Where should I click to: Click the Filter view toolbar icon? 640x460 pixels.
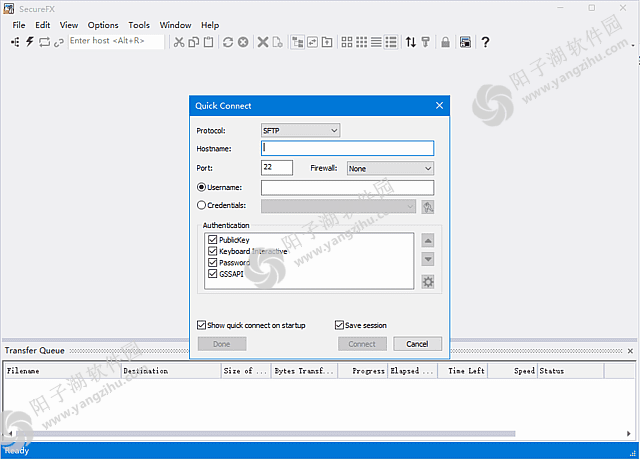(425, 42)
